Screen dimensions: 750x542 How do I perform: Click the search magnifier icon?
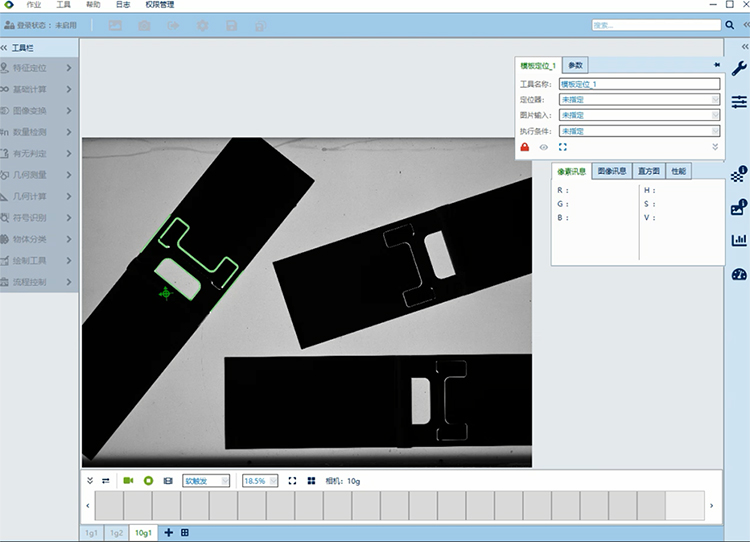pos(729,25)
